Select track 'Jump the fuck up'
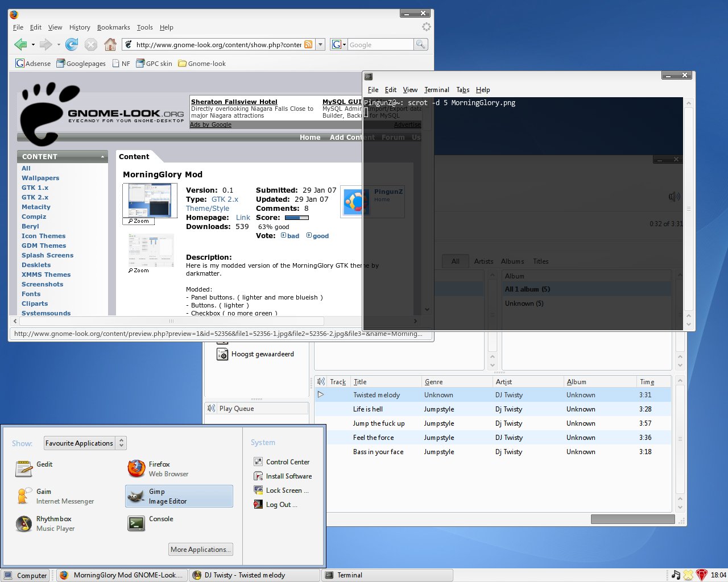Screen dimensions: 728x582 point(493,423)
